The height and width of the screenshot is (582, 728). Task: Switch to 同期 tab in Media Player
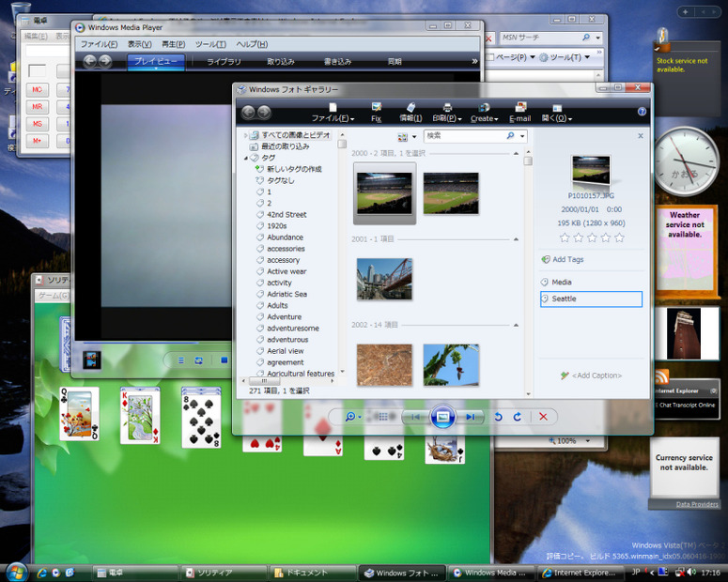pyautogui.click(x=395, y=61)
